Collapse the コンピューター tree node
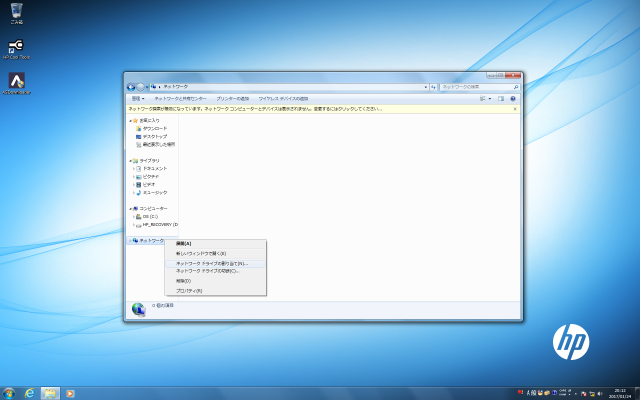Screen dimensions: 640x400 [x=130, y=208]
